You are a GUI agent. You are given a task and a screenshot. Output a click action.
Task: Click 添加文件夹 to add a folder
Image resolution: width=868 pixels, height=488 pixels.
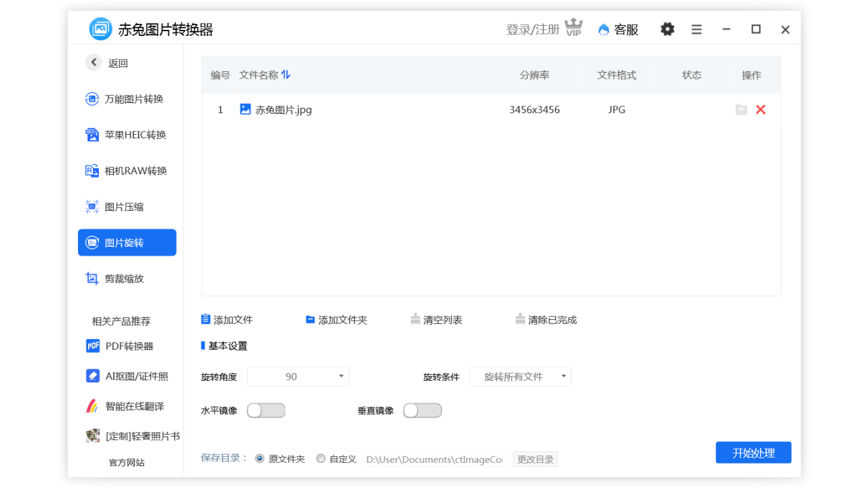(x=336, y=319)
